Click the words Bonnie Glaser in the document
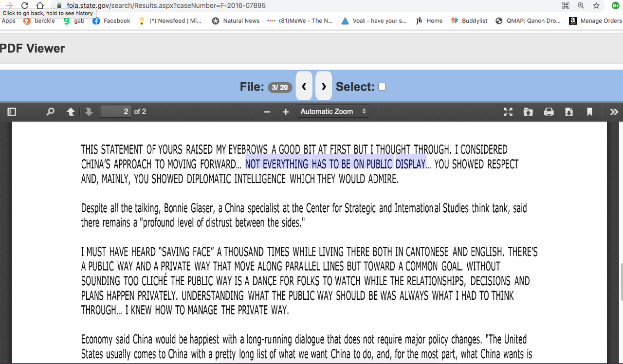This screenshot has height=364, width=623. coord(189,208)
